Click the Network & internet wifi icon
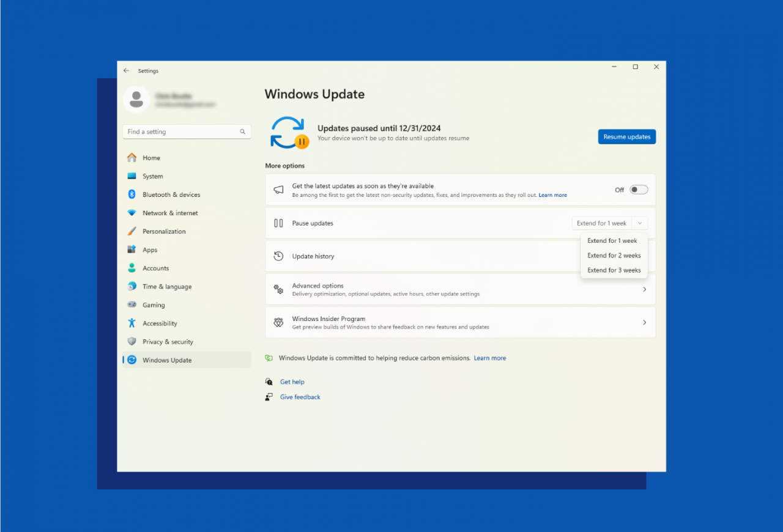Screen dimensions: 783x532 click(132, 213)
